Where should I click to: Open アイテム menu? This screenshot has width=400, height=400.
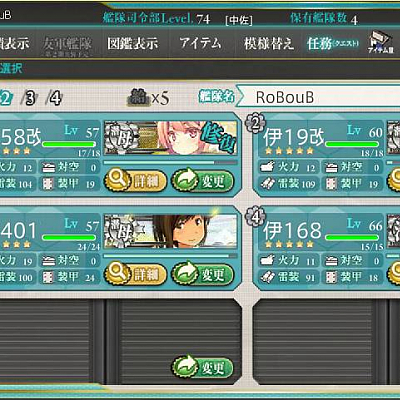click(200, 43)
